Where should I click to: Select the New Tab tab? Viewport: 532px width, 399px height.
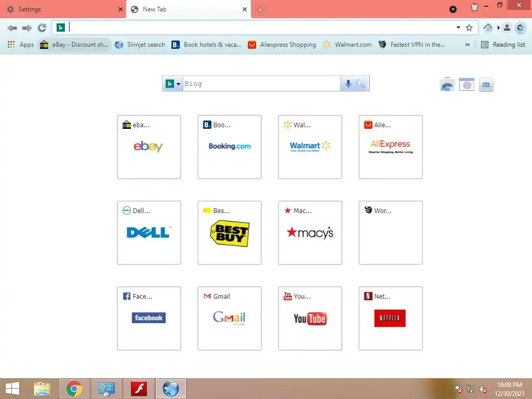click(189, 9)
